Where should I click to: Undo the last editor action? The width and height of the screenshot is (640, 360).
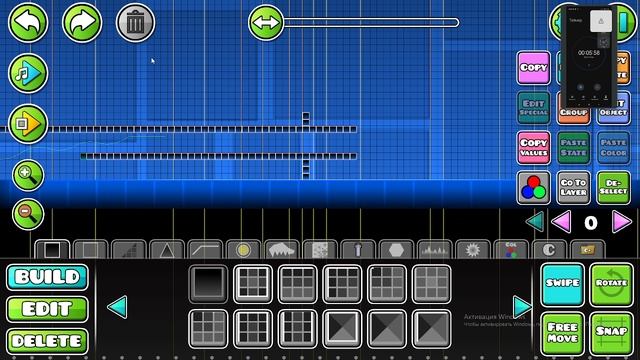pyautogui.click(x=28, y=22)
